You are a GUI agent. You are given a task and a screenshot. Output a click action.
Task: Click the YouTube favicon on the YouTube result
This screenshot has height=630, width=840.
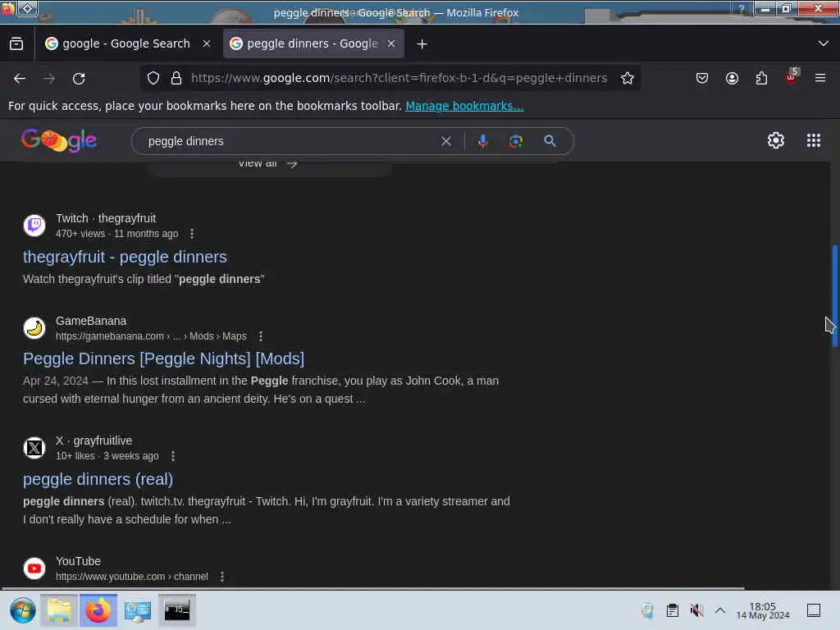pos(34,568)
